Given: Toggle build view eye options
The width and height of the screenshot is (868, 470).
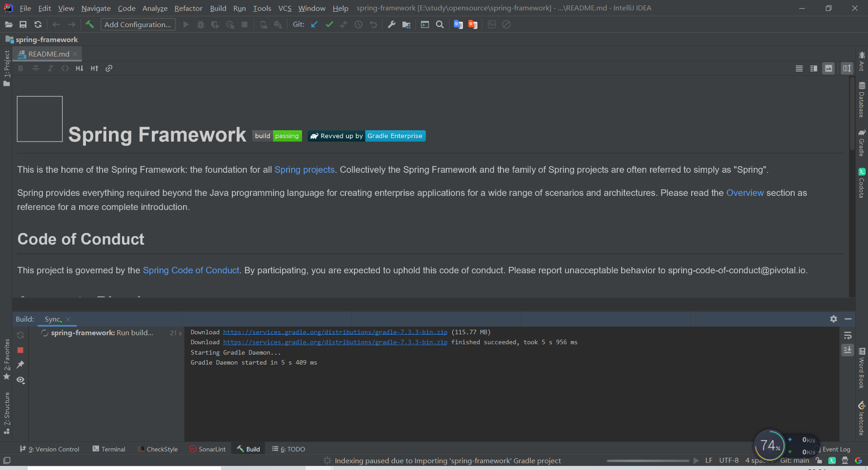Looking at the screenshot, I should 20,380.
